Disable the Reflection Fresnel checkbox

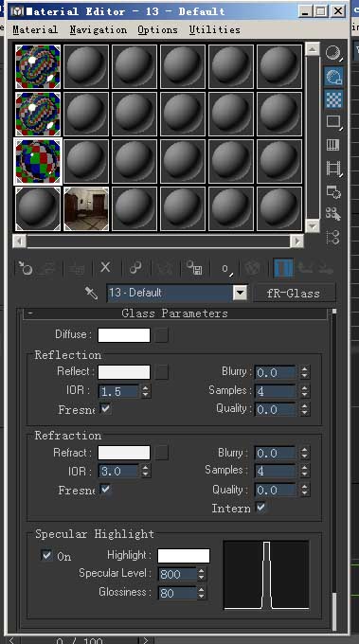106,409
